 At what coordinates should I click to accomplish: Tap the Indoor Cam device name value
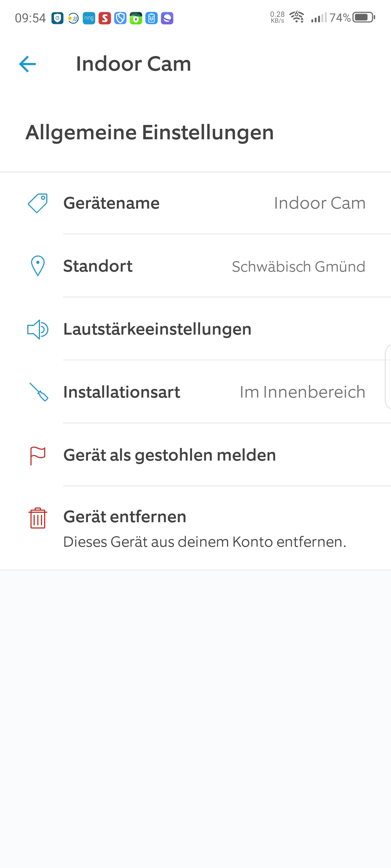click(320, 203)
